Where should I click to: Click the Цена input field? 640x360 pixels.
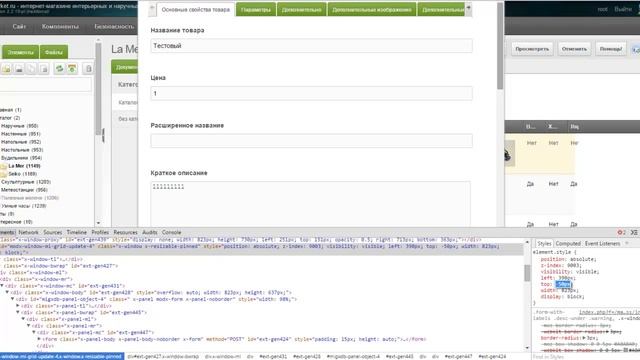coord(311,93)
